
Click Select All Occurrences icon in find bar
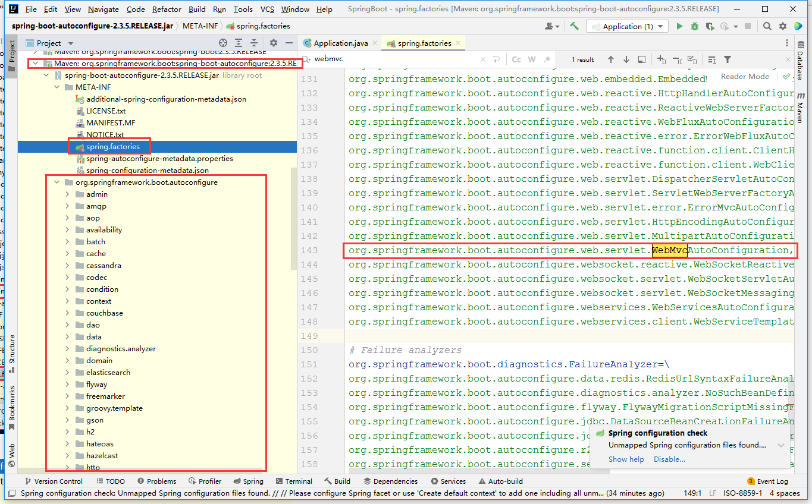point(692,59)
